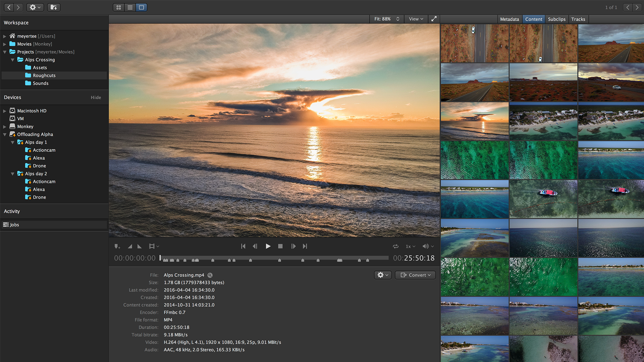Go forward using top-left navigation arrow
The width and height of the screenshot is (644, 362).
click(18, 7)
